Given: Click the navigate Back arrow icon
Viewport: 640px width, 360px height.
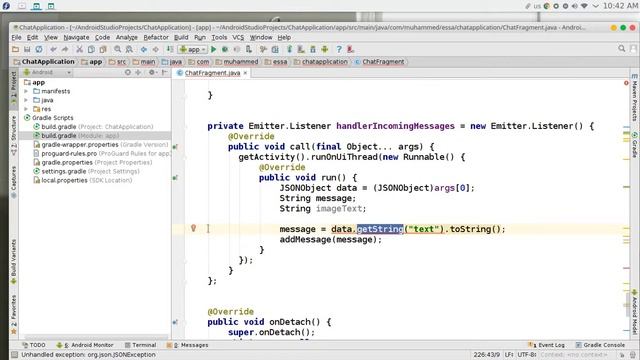Looking at the screenshot, I should tap(144, 49).
